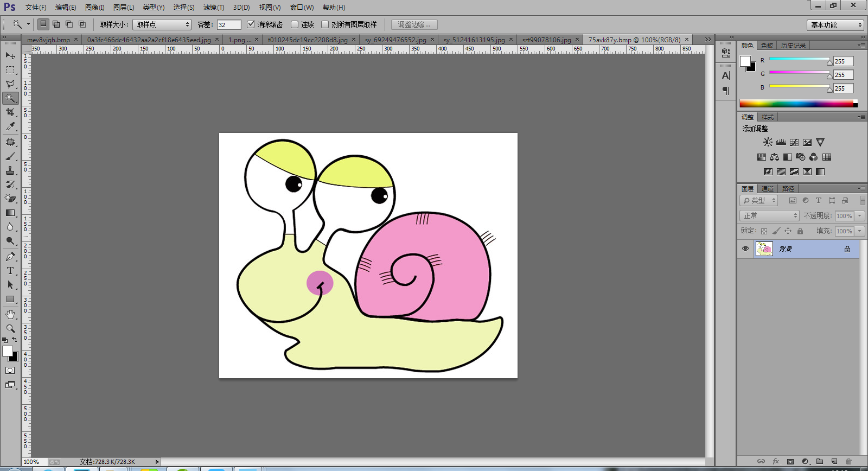Open the 不透明度 opacity arrow
This screenshot has height=471, width=868.
[860, 216]
